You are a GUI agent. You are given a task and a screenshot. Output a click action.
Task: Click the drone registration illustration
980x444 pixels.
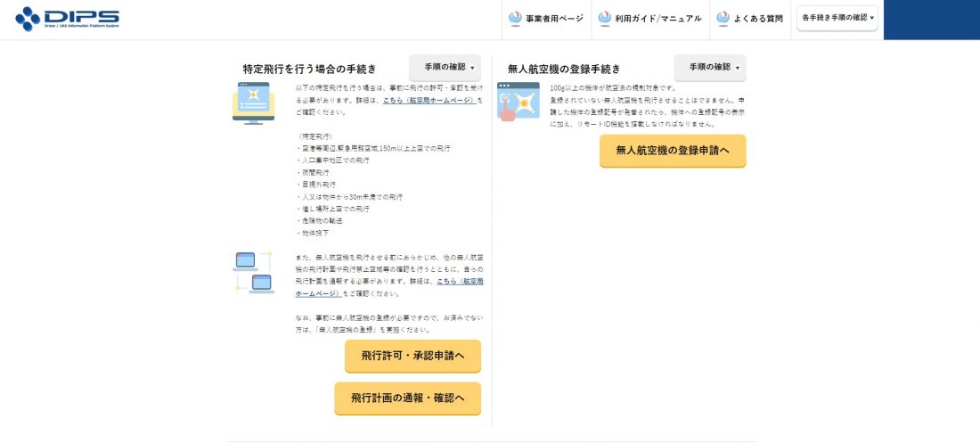tap(519, 102)
